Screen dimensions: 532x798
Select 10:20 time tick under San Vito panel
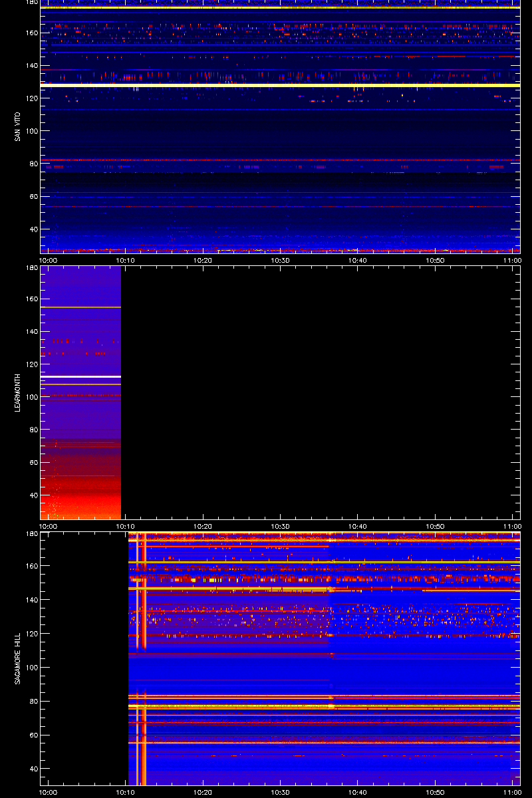pyautogui.click(x=203, y=260)
